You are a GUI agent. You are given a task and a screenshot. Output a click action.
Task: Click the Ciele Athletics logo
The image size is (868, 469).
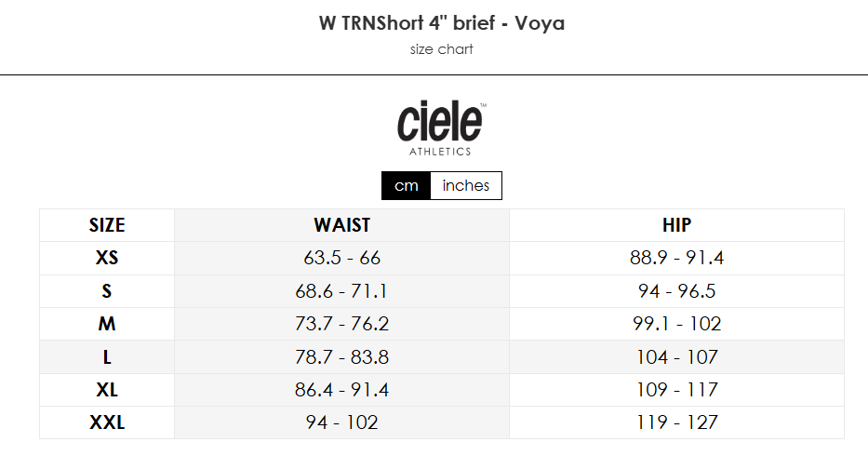pos(441,127)
